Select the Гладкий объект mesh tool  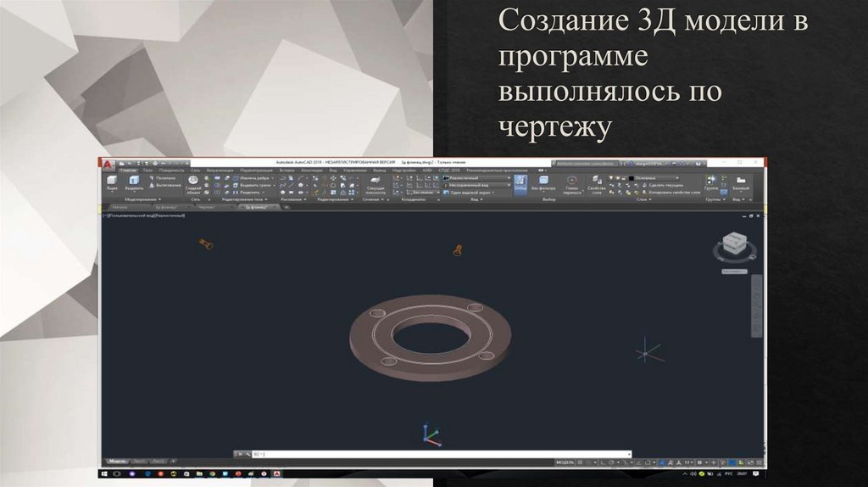(x=193, y=185)
